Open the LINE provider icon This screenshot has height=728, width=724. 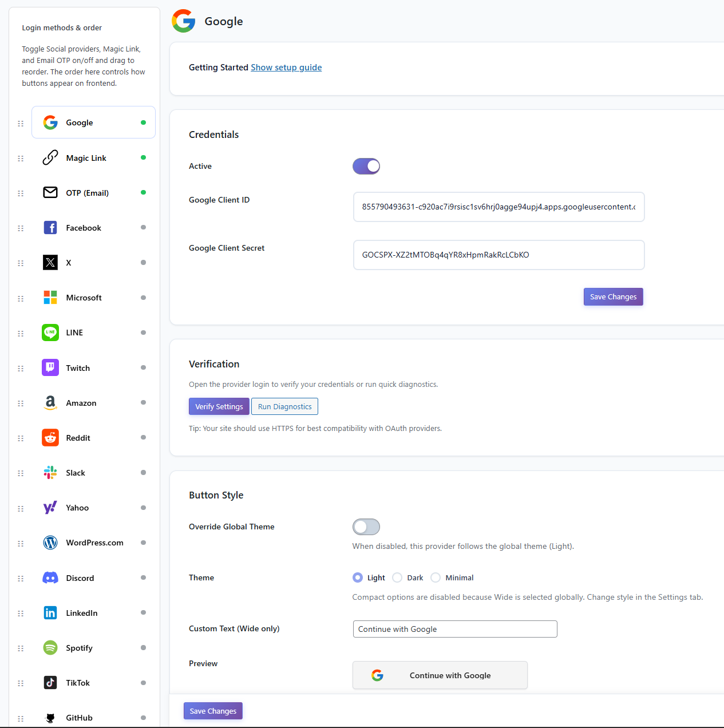click(50, 333)
